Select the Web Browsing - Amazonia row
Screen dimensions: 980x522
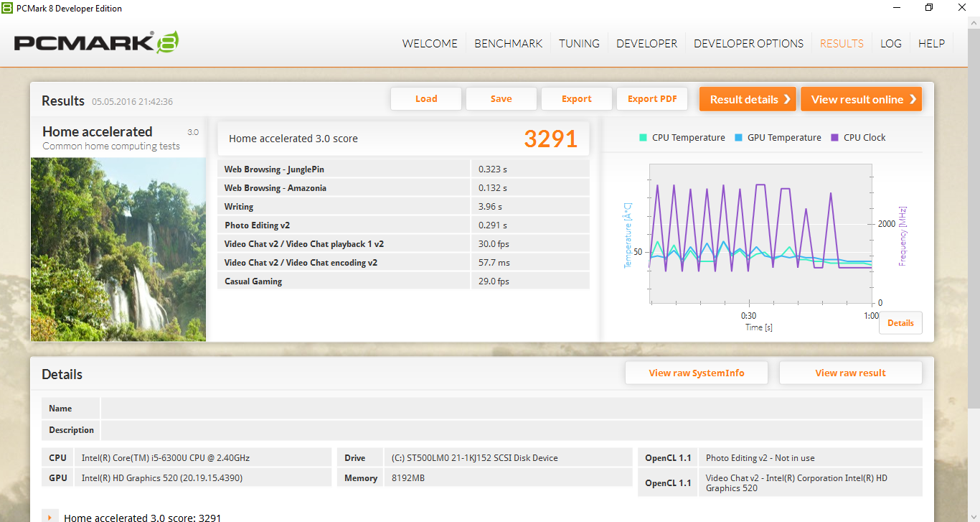pos(403,188)
